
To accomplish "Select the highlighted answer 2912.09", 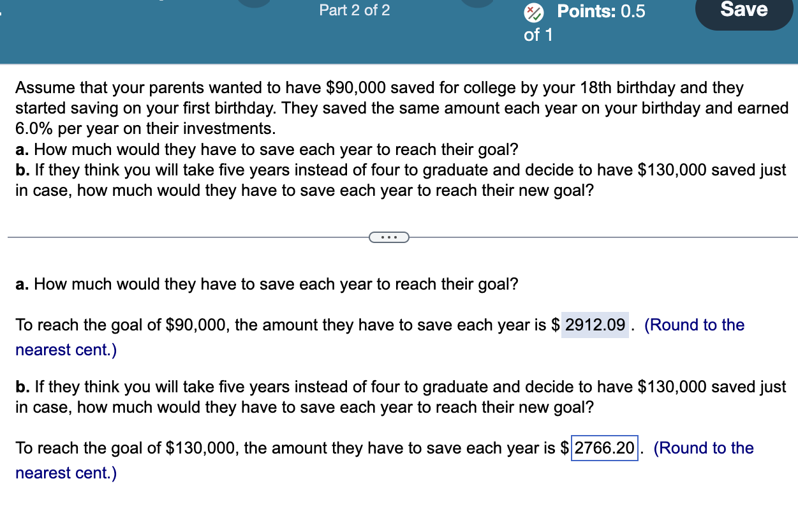I will click(x=595, y=325).
